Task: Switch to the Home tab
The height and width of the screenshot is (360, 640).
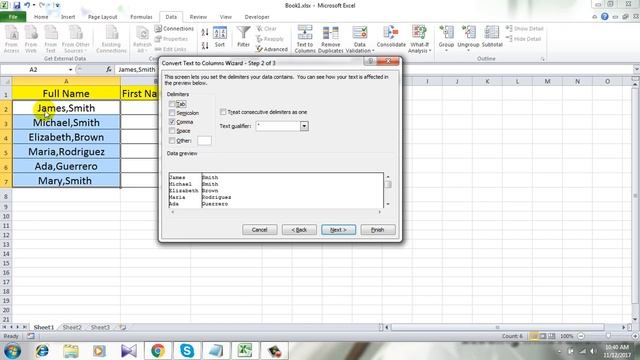Action: click(41, 17)
